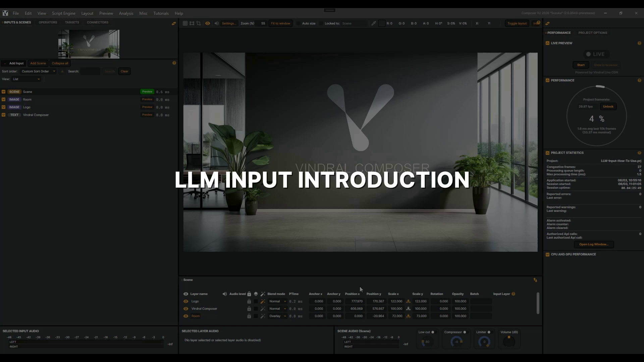
Task: Toggle the preview eye icon in toolbar
Action: (208, 23)
